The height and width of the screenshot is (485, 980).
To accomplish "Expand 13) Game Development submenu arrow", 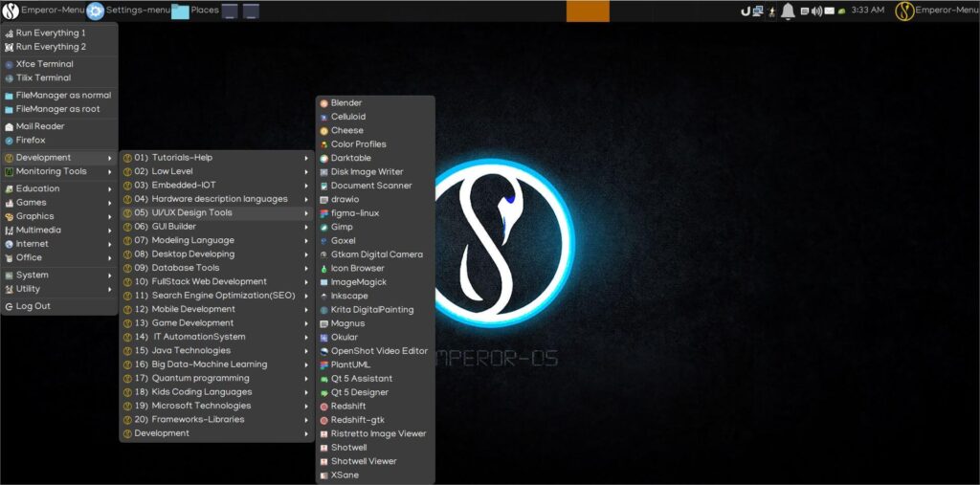I will pyautogui.click(x=306, y=323).
